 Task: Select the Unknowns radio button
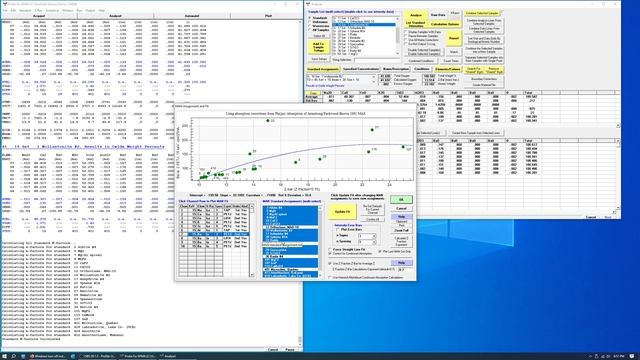(319, 22)
